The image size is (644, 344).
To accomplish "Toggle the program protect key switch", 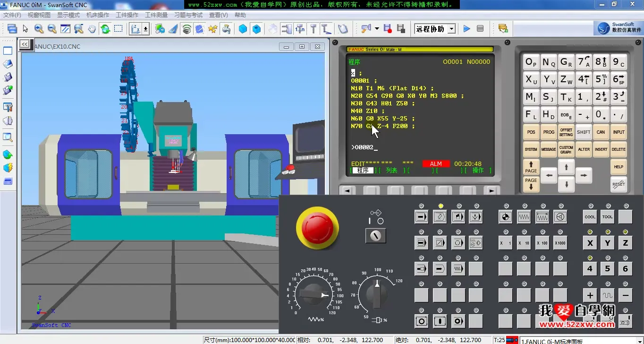I will (375, 235).
